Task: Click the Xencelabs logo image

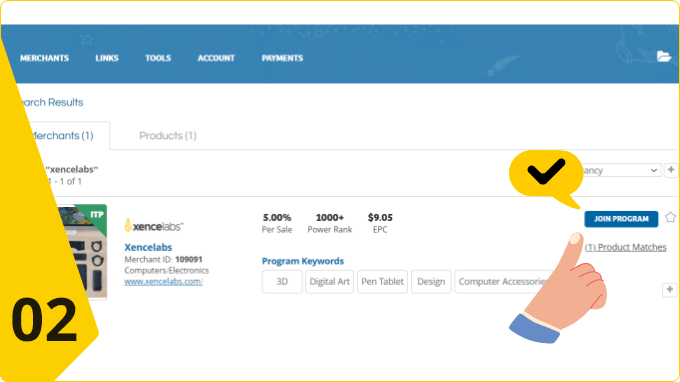Action: (x=154, y=226)
